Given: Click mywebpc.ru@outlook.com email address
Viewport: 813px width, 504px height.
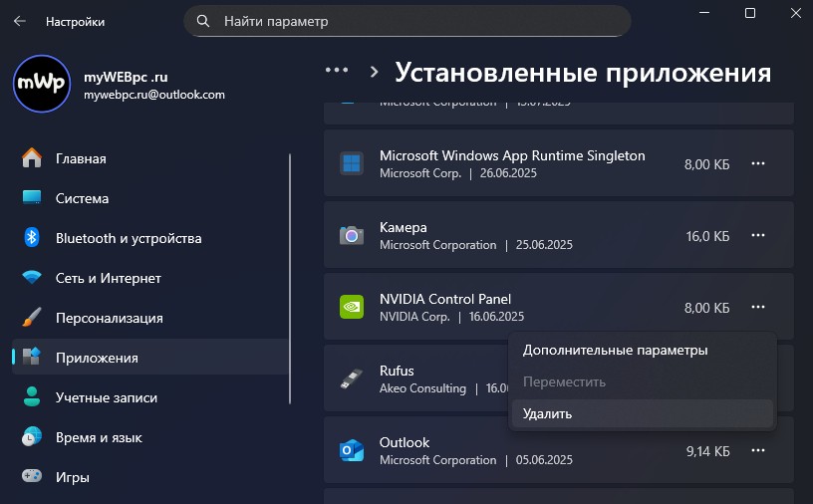Looking at the screenshot, I should pos(154,95).
